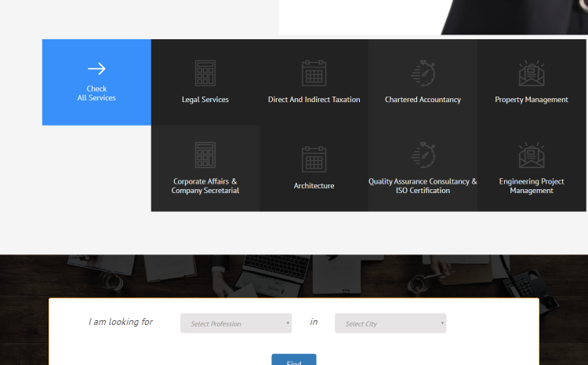
Task: Open Corporate Affairs & Company Secretarial label
Action: click(x=205, y=186)
